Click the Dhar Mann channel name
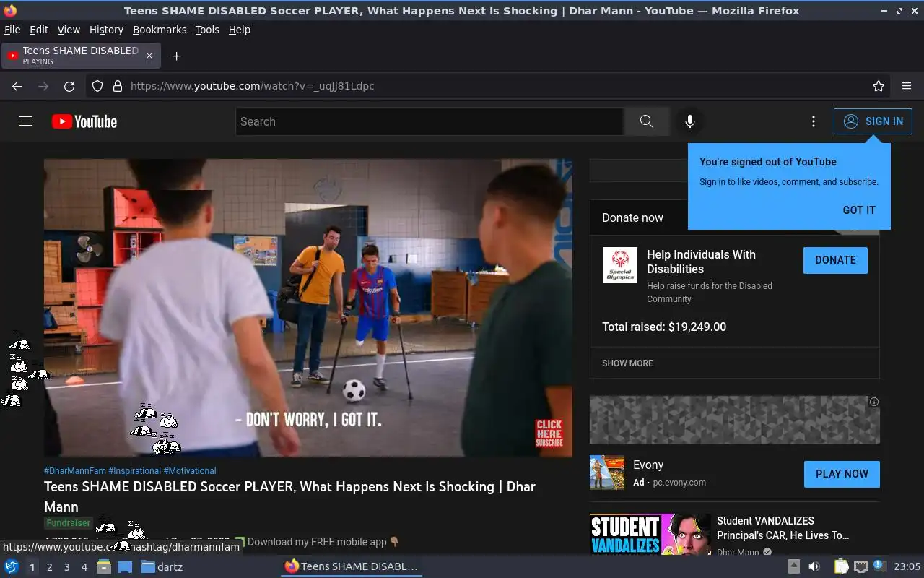The width and height of the screenshot is (924, 578). tap(738, 552)
